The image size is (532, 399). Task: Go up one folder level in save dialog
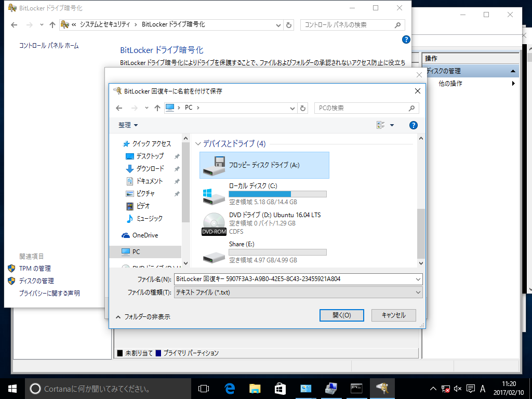(157, 108)
